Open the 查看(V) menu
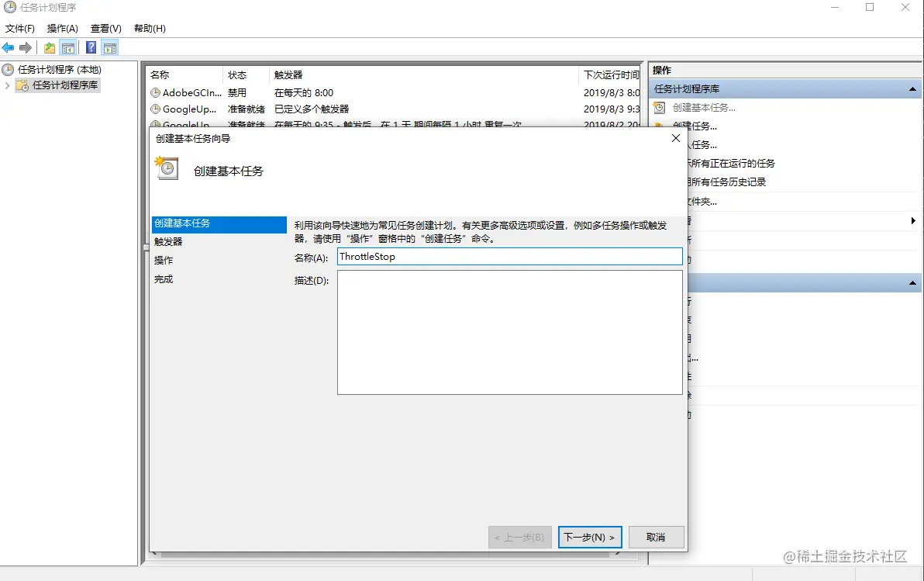This screenshot has width=924, height=581. pos(106,28)
